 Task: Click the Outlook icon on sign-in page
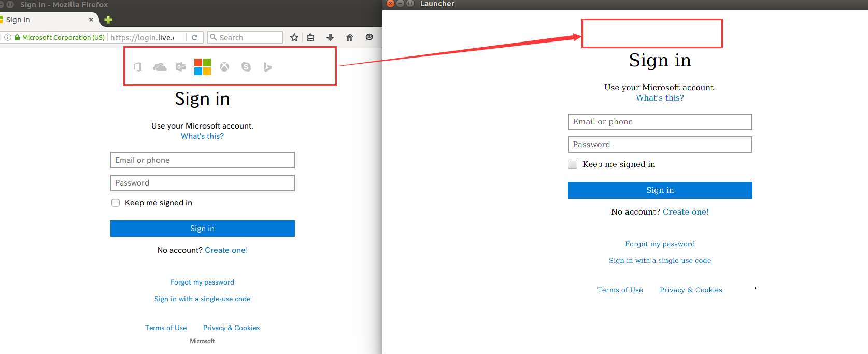[x=181, y=67]
